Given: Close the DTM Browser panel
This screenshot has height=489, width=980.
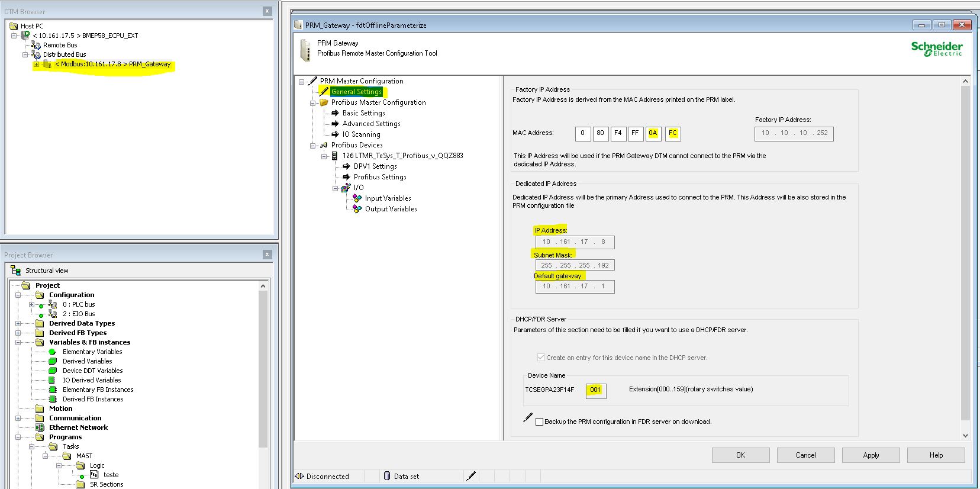Looking at the screenshot, I should [267, 11].
